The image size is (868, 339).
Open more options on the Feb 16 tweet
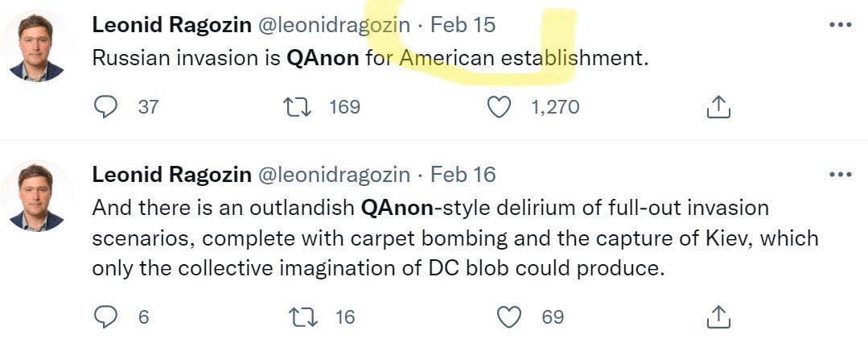(841, 175)
